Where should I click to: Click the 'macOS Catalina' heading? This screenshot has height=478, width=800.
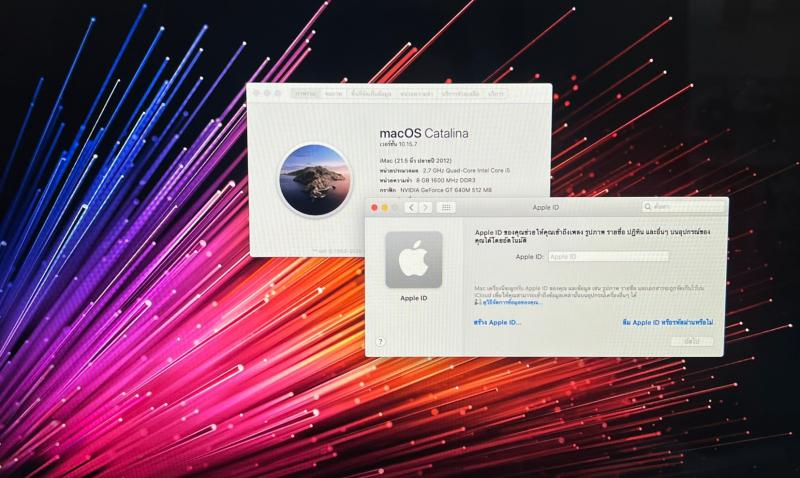424,134
